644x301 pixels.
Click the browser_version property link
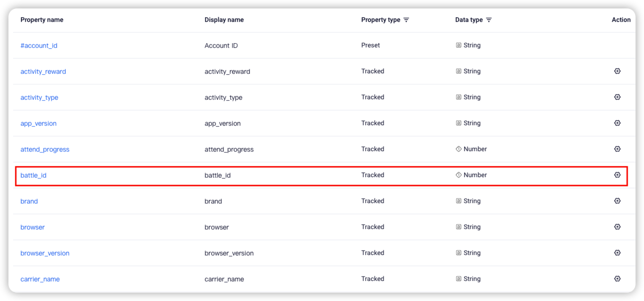click(45, 253)
